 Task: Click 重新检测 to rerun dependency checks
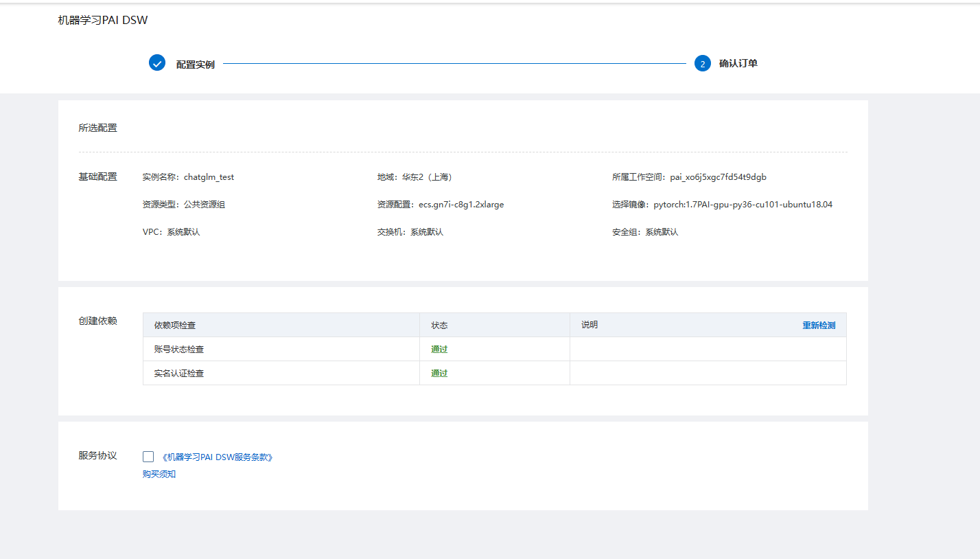tap(819, 326)
